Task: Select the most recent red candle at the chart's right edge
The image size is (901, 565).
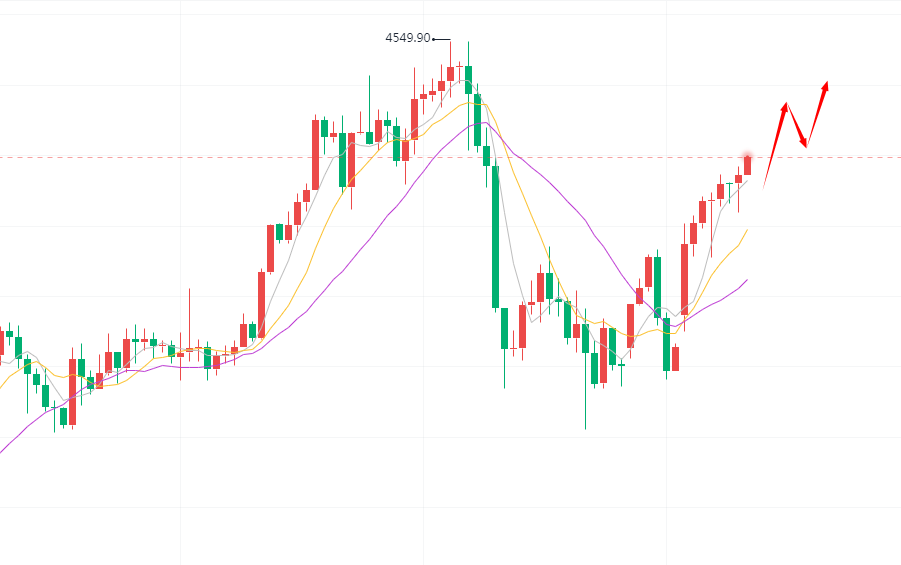Action: click(x=747, y=165)
